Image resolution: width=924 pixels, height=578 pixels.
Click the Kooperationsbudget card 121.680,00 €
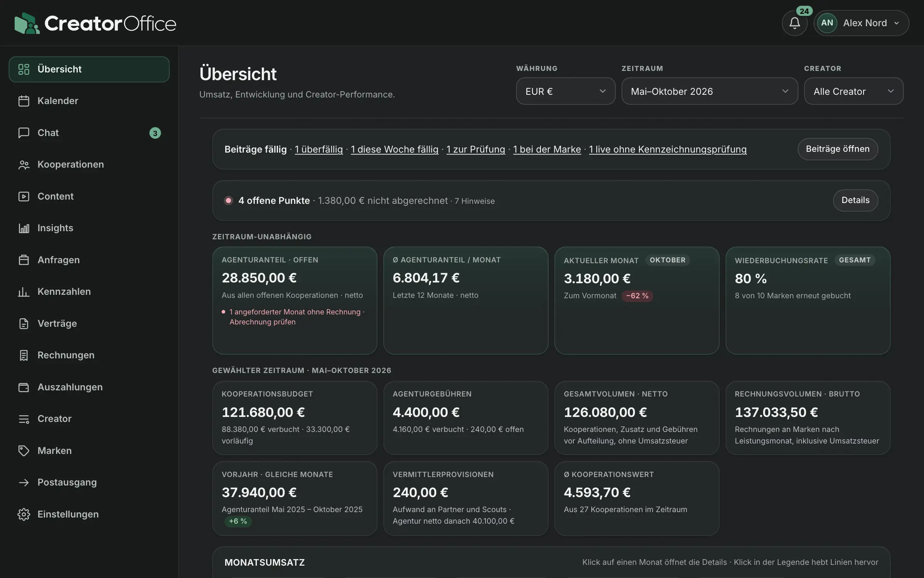click(x=295, y=418)
